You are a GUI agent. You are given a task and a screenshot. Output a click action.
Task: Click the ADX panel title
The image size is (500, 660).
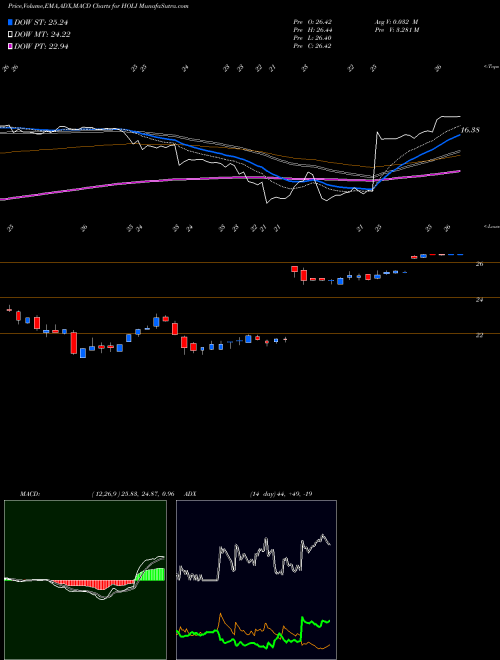point(191,494)
